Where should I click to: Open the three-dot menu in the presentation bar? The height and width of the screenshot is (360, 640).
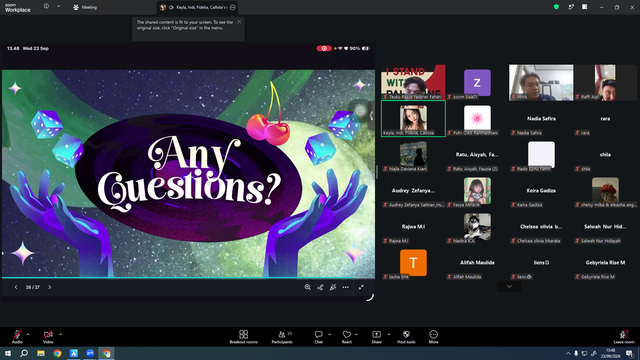click(346, 287)
